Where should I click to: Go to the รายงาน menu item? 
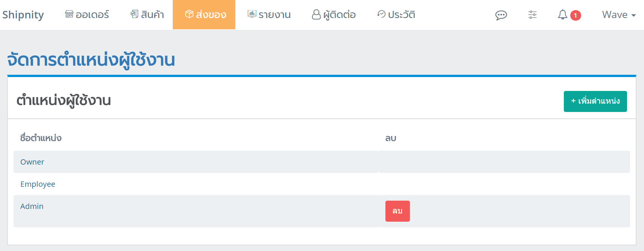269,15
